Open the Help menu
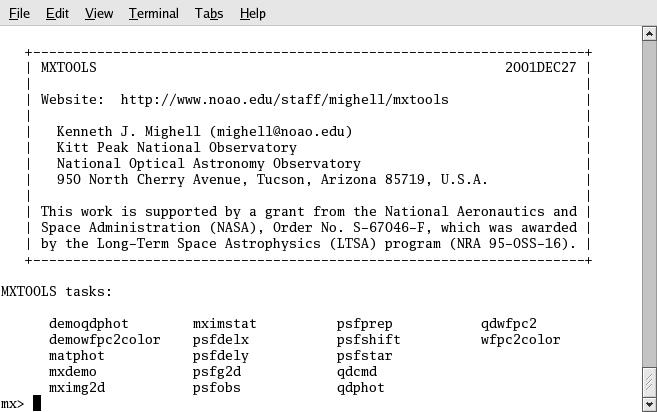The height and width of the screenshot is (412, 657). pos(253,13)
